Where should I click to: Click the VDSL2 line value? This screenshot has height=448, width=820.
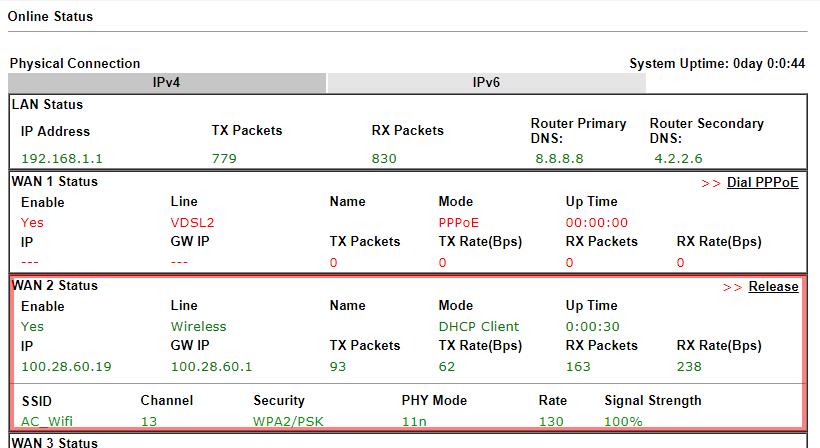[192, 222]
